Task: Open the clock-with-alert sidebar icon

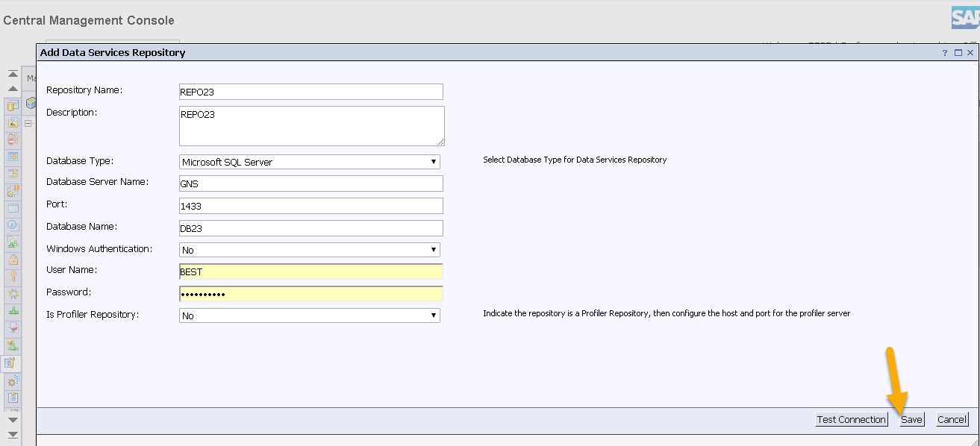Action: [x=13, y=191]
